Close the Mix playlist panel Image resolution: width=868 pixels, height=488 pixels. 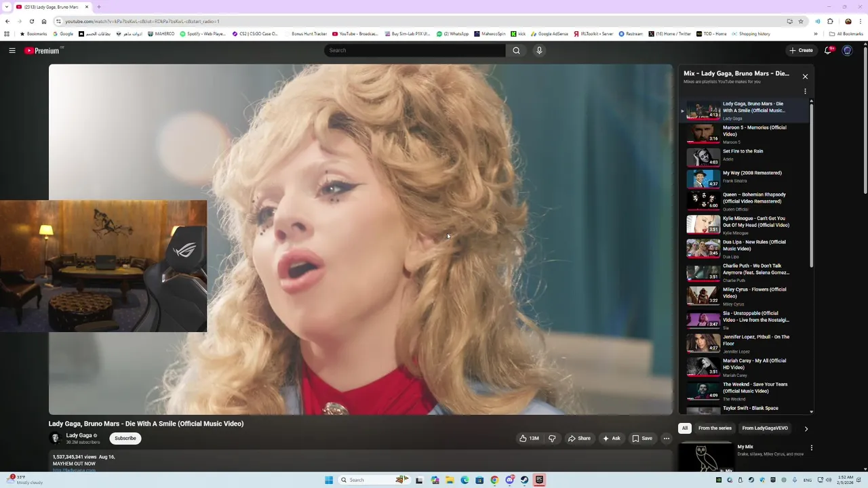805,77
